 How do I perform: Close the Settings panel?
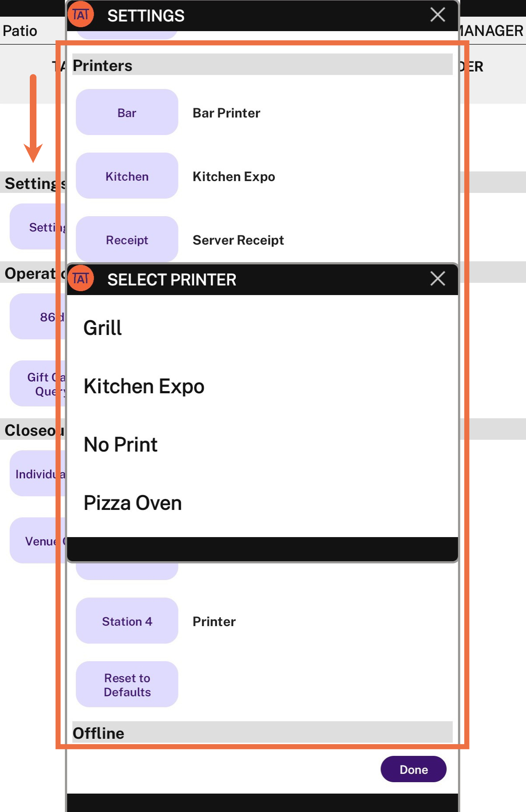(437, 15)
